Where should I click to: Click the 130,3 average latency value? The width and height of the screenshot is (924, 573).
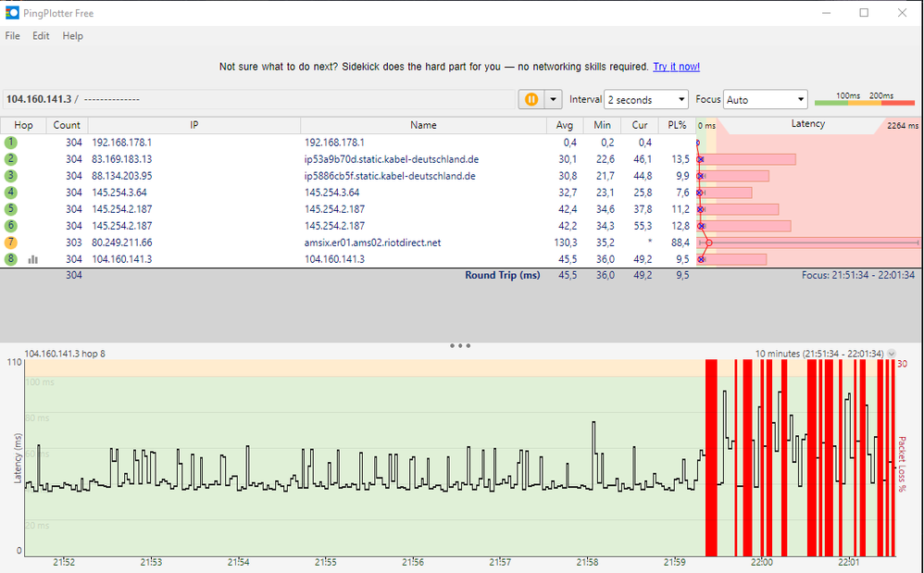coord(566,243)
